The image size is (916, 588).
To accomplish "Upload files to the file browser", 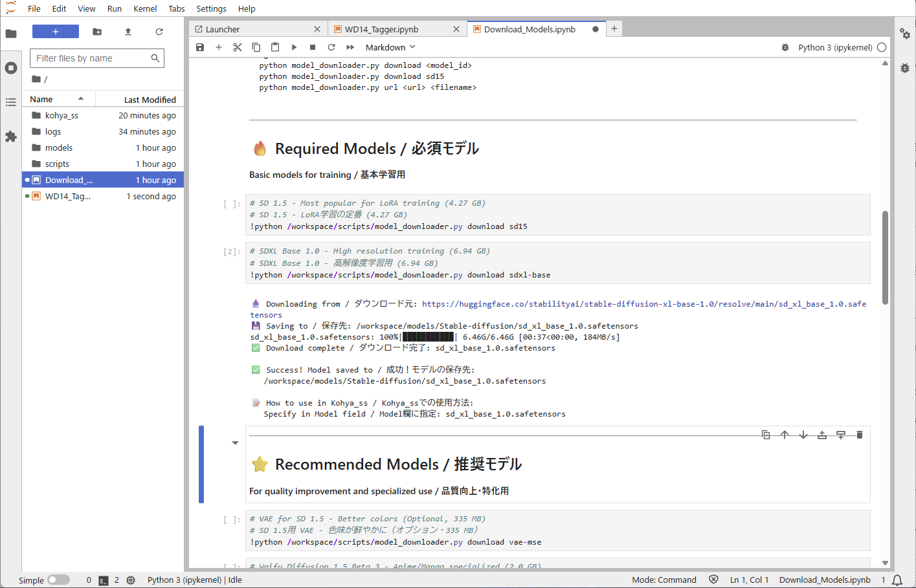I will 128,31.
